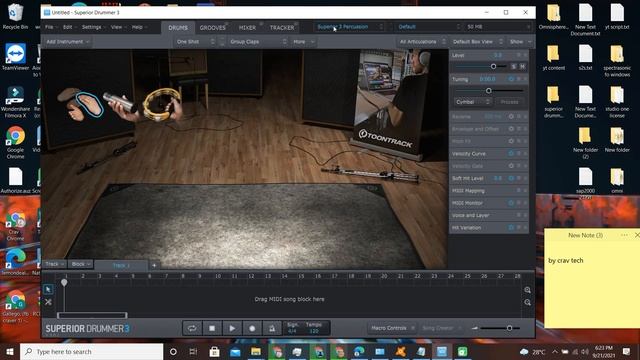Open the Track menu dropdown
Image resolution: width=640 pixels, height=360 pixels.
tap(55, 264)
